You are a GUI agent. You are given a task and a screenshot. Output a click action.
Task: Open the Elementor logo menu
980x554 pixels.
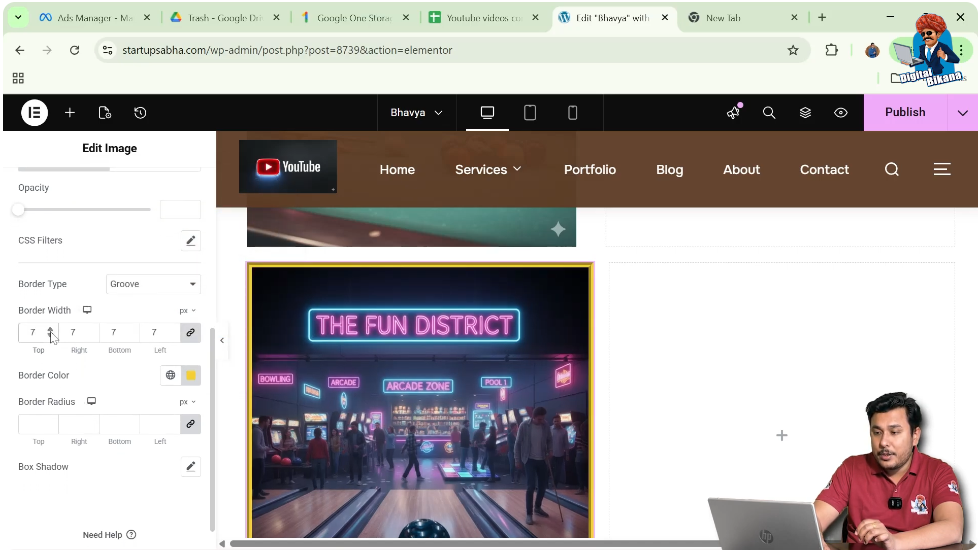[34, 113]
